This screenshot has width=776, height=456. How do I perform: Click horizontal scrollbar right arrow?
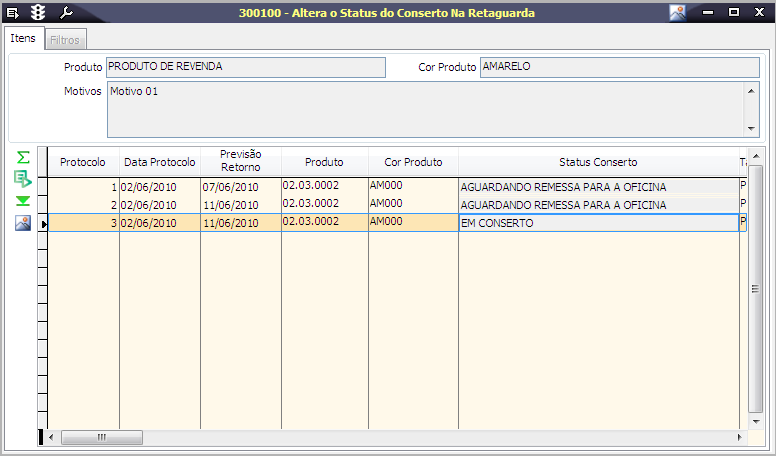pos(740,437)
